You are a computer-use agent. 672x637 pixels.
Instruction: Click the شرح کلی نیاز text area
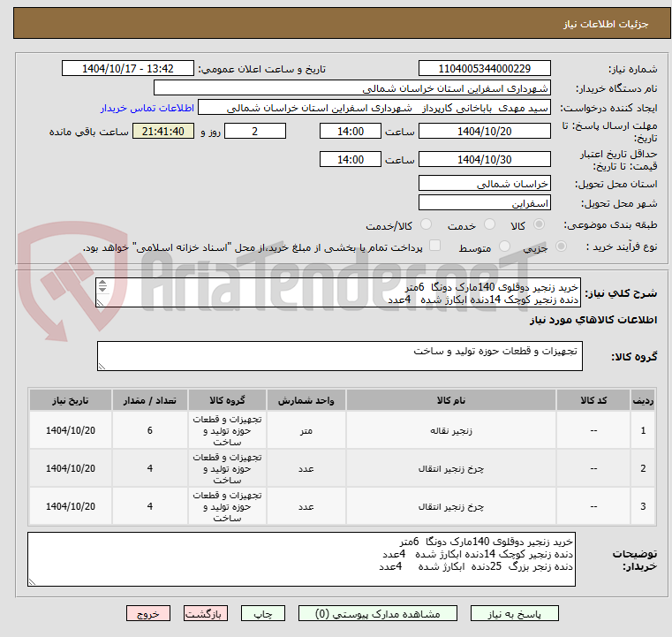pos(338,292)
